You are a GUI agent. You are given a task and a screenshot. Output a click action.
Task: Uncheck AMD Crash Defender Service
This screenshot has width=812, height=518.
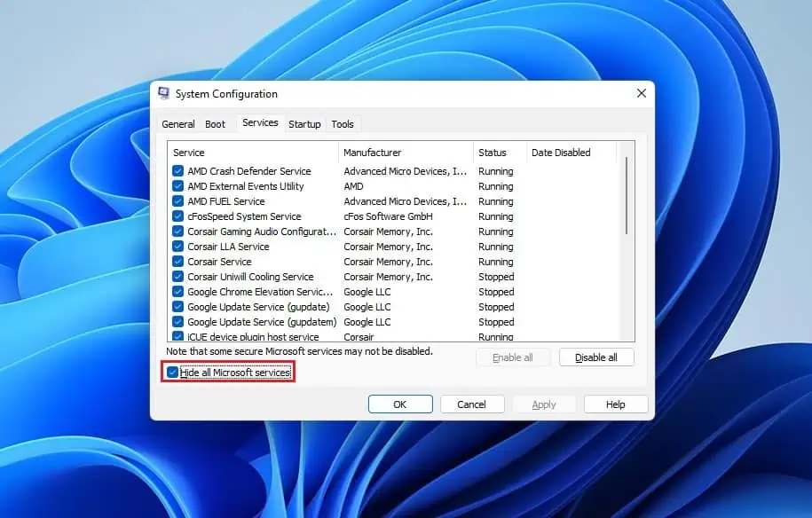[x=177, y=170]
